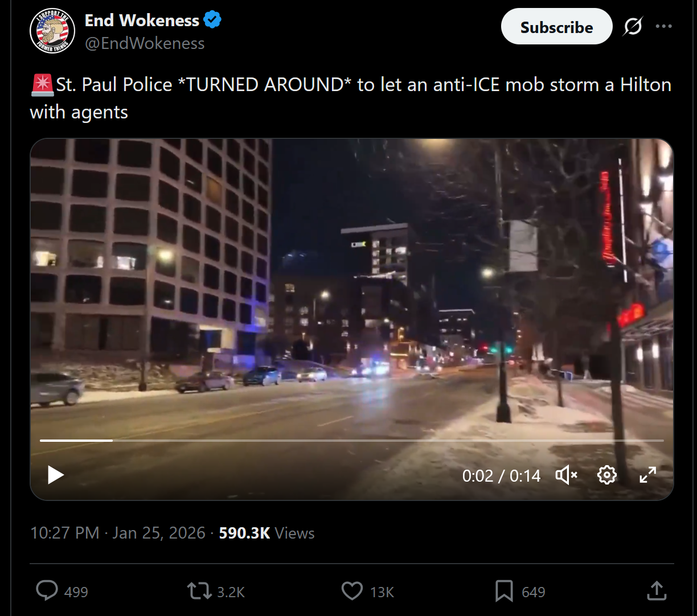Like the post with the heart icon
Screen dimensions: 697x616
tap(352, 591)
